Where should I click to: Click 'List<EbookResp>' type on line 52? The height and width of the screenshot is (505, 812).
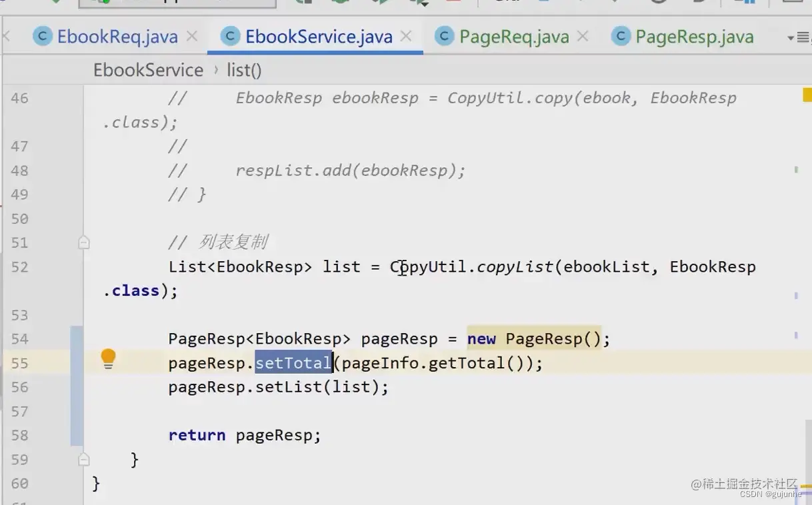[x=240, y=267]
